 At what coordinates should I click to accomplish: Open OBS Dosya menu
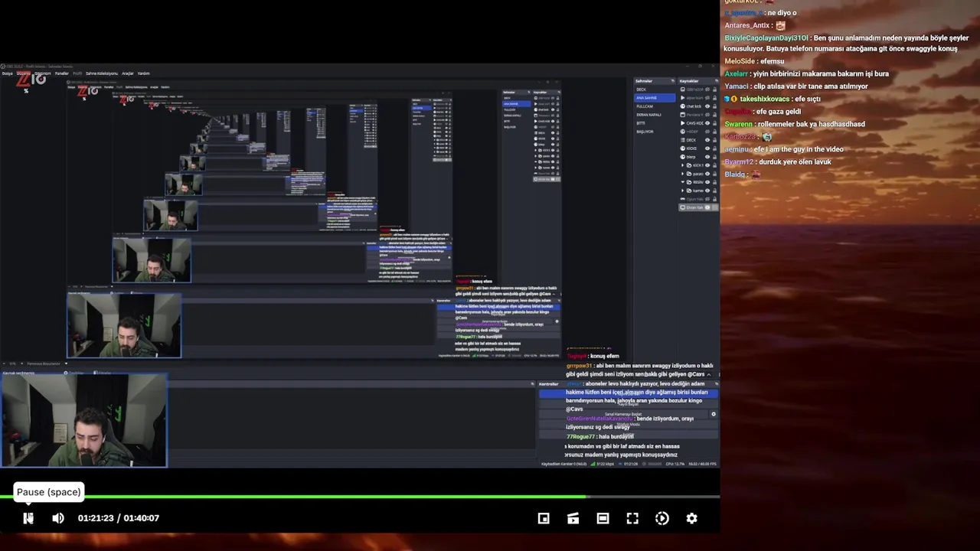(x=6, y=73)
